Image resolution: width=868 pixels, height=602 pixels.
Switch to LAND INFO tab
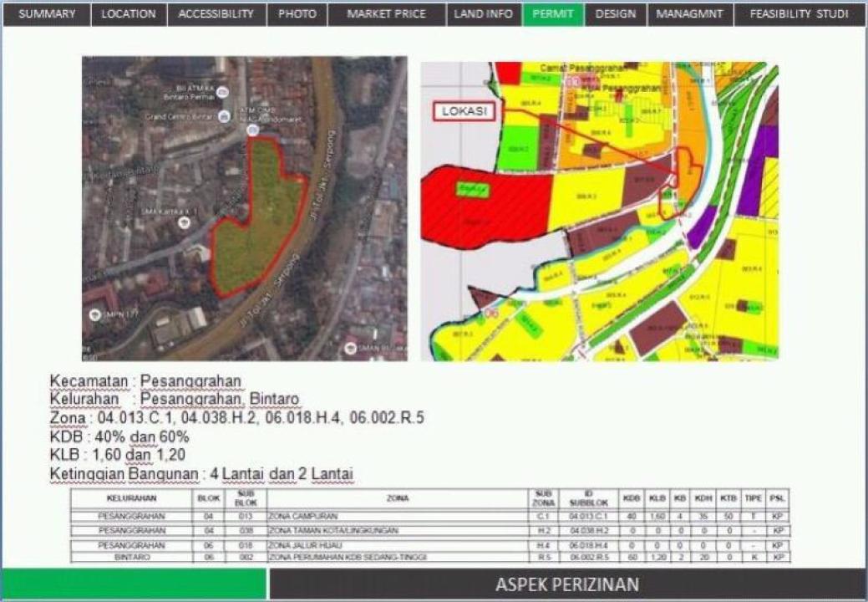click(x=483, y=14)
